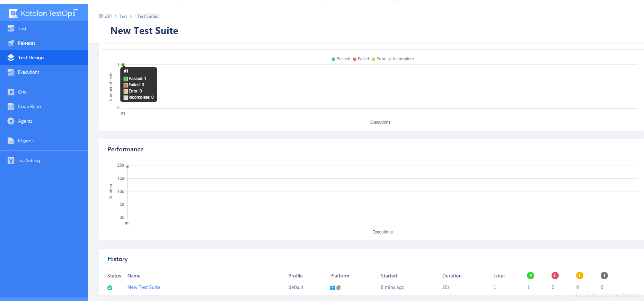Click the '20s' duration cell in History
644x301 pixels.
(446, 287)
